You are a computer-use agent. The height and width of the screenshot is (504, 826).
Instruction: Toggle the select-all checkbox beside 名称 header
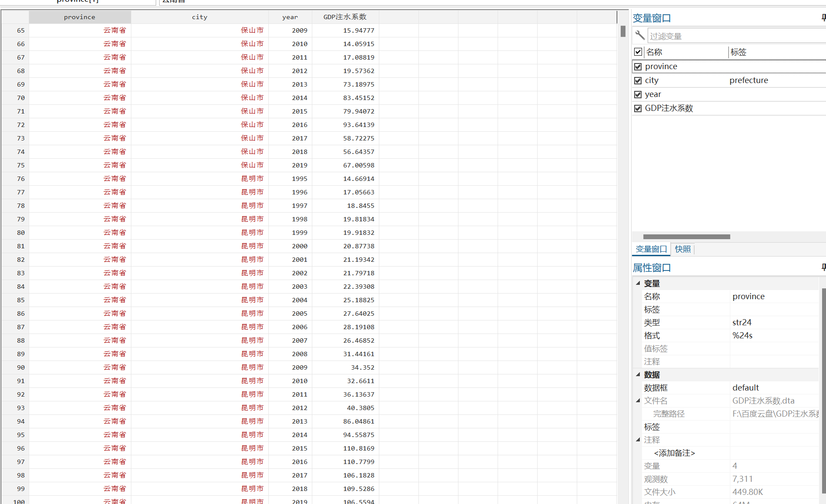pos(638,52)
